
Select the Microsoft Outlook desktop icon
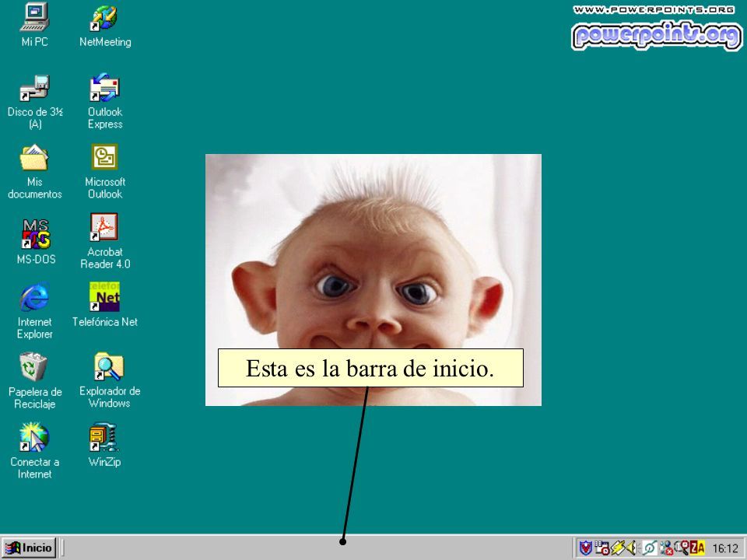point(105,171)
